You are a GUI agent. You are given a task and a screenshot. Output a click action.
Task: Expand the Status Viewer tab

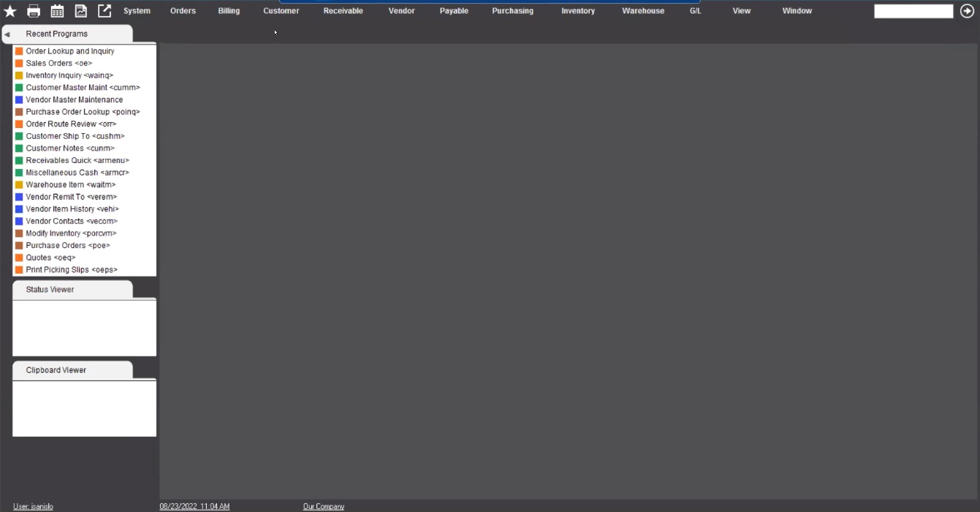(49, 289)
